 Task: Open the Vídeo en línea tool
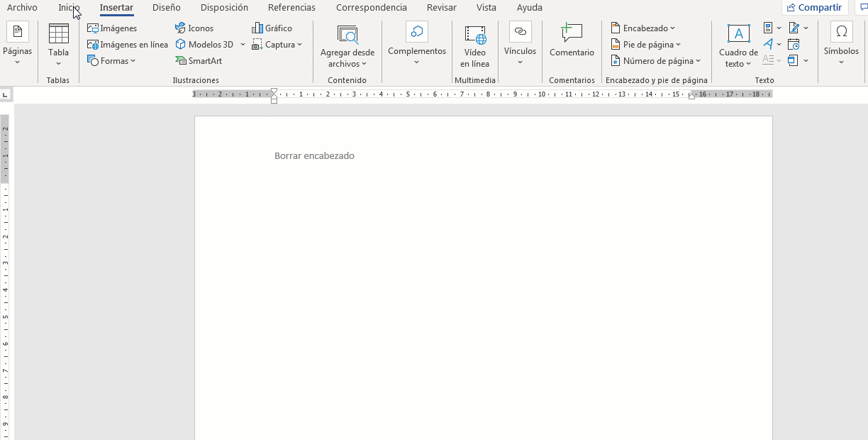coord(474,46)
